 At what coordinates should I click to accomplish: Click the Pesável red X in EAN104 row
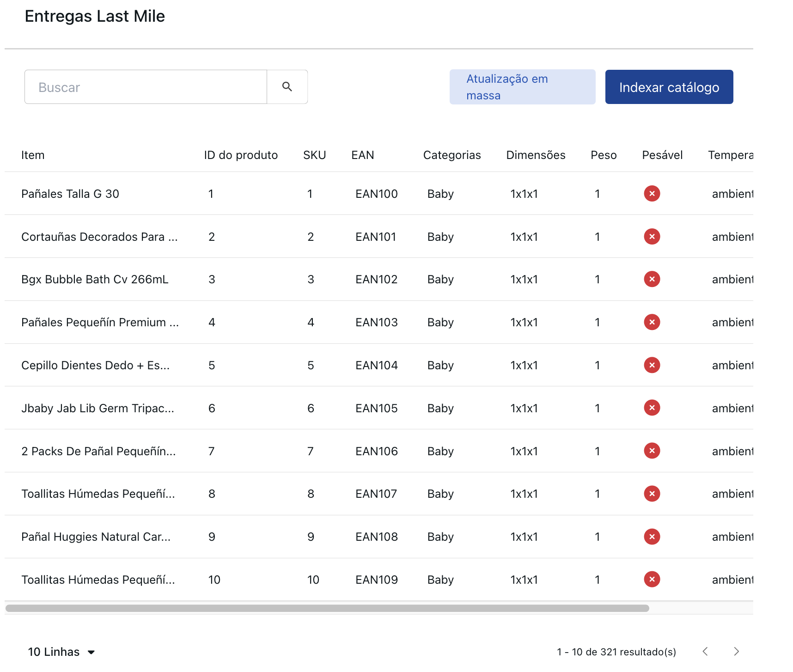652,365
